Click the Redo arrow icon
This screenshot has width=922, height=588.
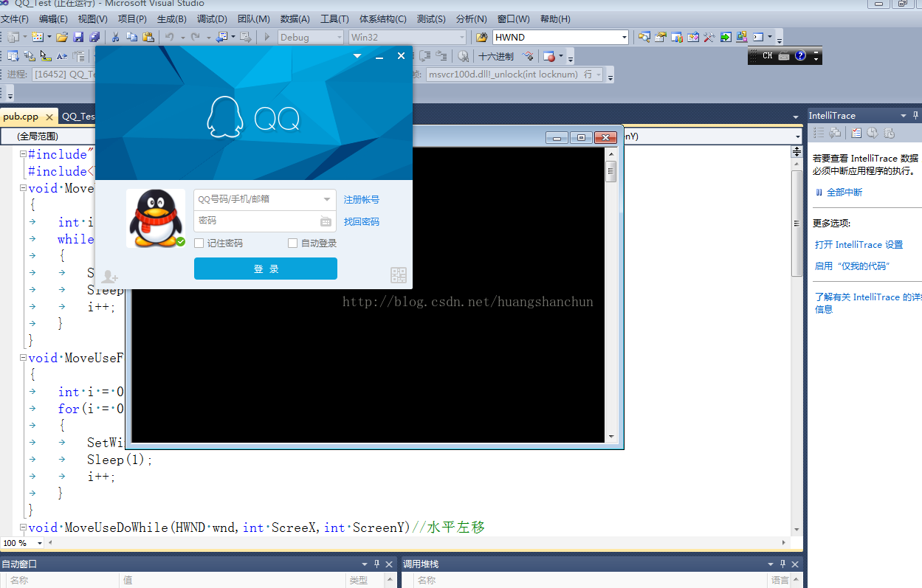(195, 37)
